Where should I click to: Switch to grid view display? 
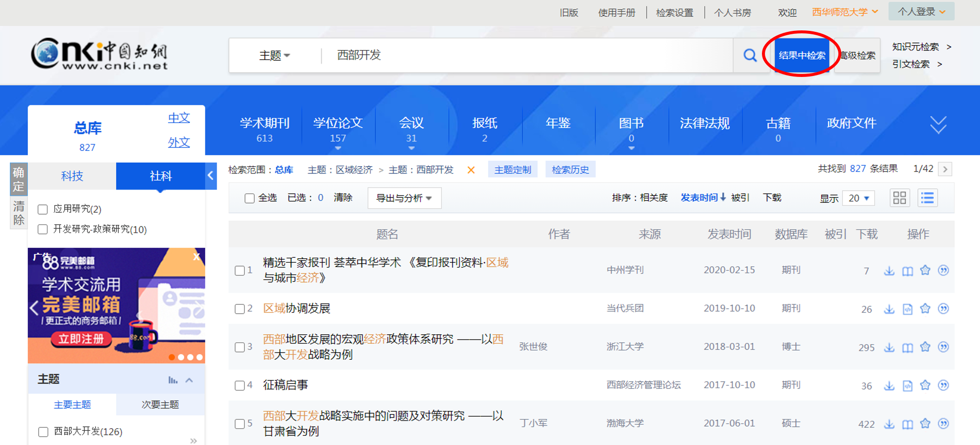tap(900, 198)
